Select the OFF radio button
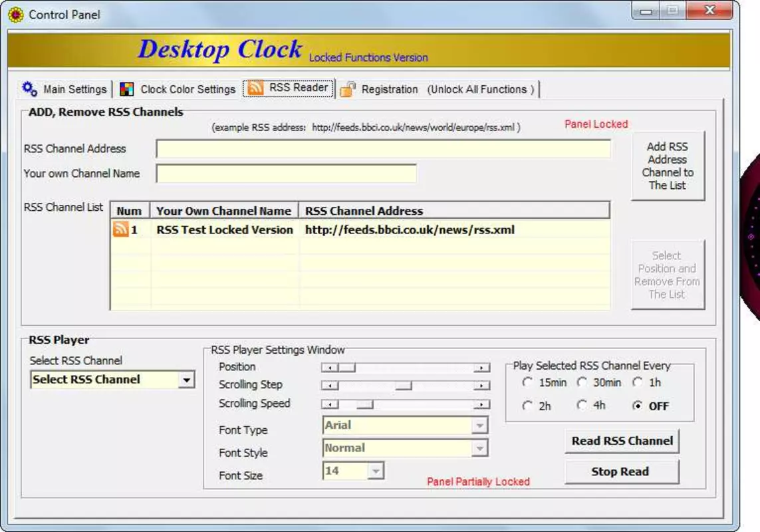Image resolution: width=760 pixels, height=532 pixels. pyautogui.click(x=638, y=406)
